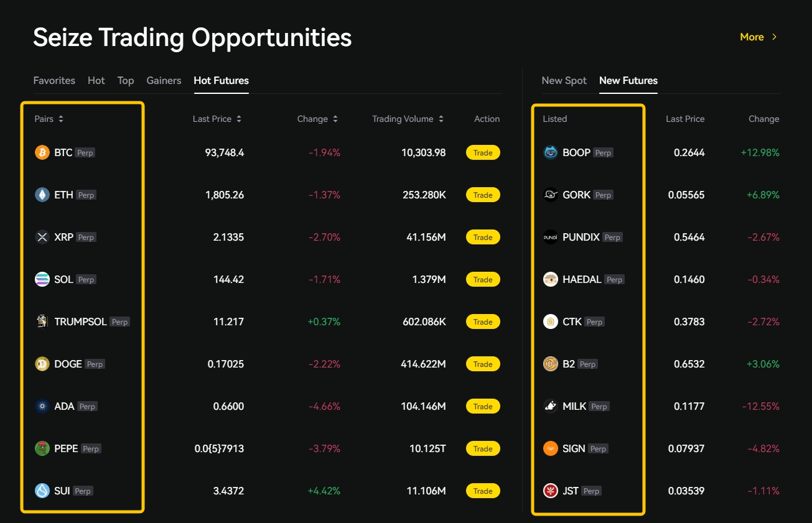
Task: Switch to the Favorites tab
Action: coord(54,80)
